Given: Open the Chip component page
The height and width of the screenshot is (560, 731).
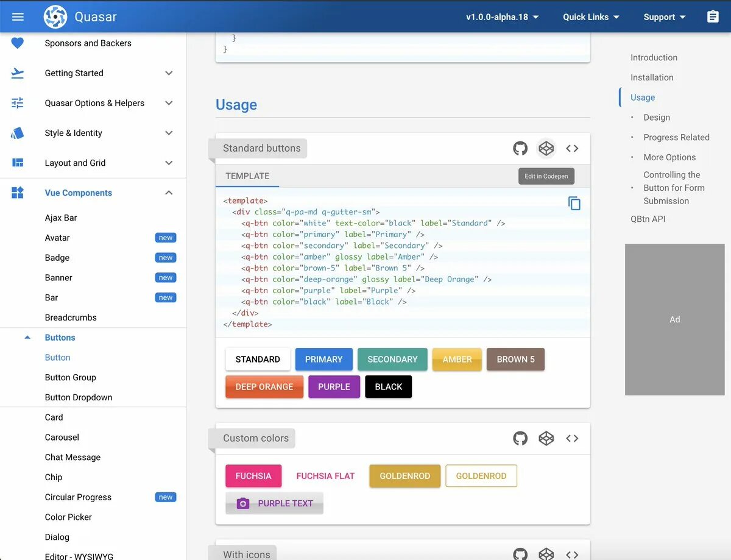Looking at the screenshot, I should click(54, 477).
